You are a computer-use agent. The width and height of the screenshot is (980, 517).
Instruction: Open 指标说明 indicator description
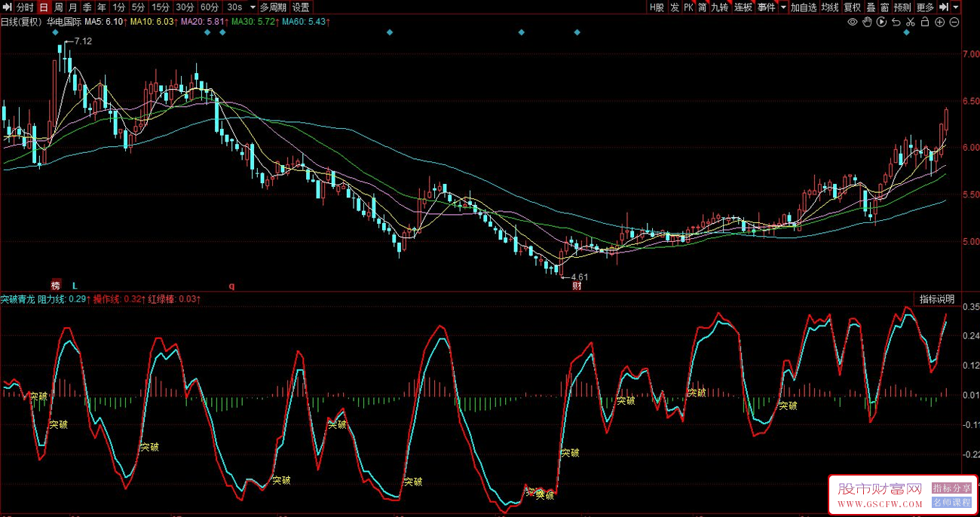click(936, 299)
